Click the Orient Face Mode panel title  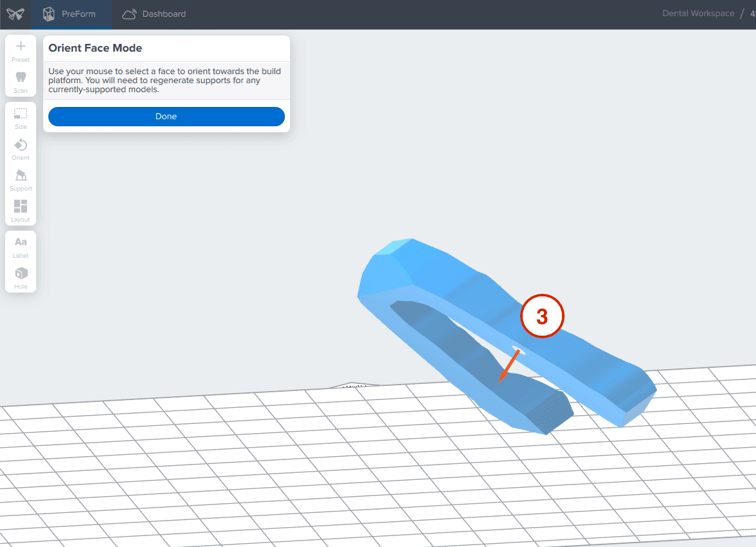[95, 48]
